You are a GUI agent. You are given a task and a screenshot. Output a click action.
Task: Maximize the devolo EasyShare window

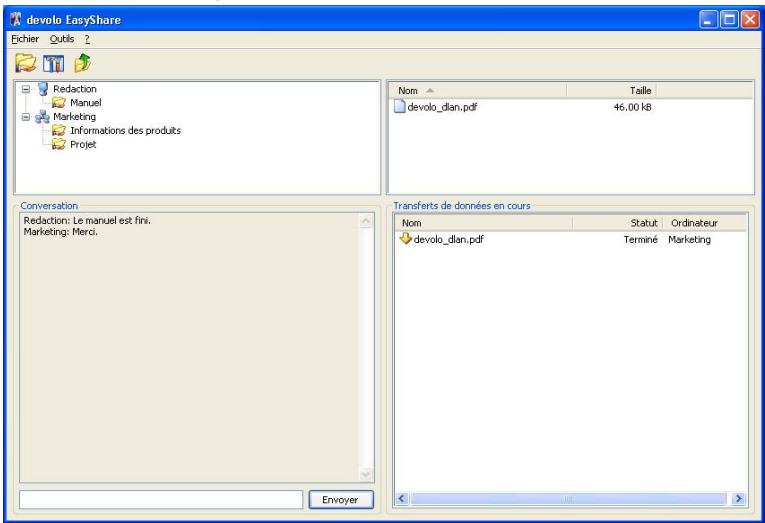pos(729,20)
